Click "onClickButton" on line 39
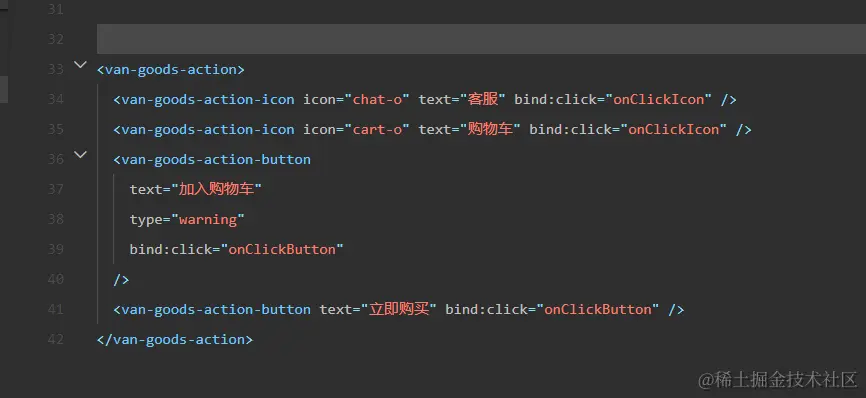The image size is (866, 398). point(282,250)
